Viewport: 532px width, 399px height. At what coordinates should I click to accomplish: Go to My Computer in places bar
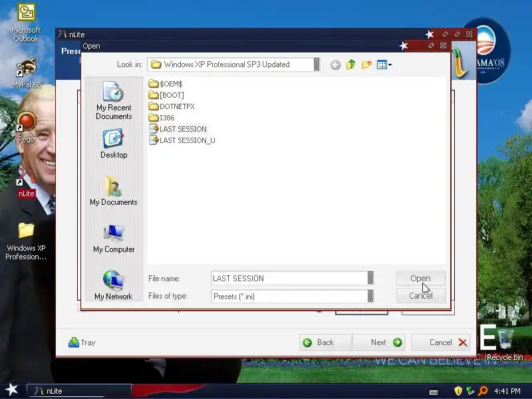coord(114,239)
